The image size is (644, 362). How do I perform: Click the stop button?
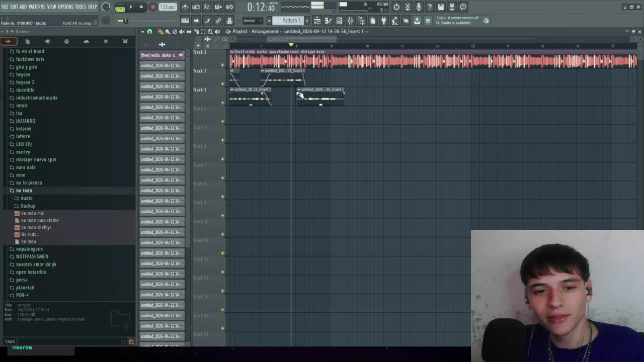(x=141, y=7)
